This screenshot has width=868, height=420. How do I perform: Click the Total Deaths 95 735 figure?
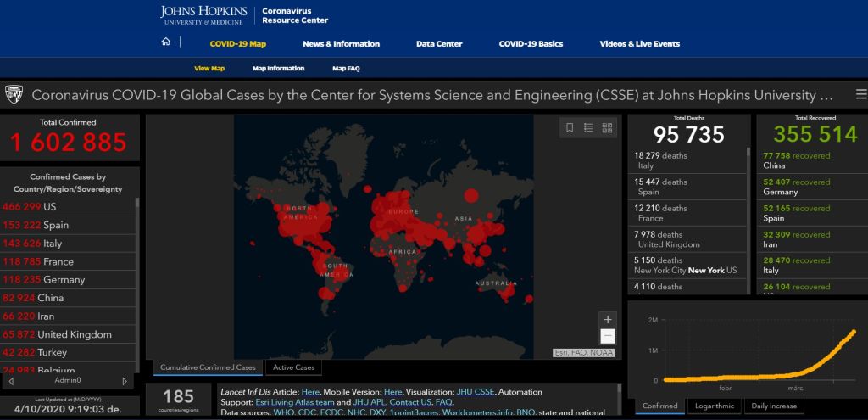[688, 135]
